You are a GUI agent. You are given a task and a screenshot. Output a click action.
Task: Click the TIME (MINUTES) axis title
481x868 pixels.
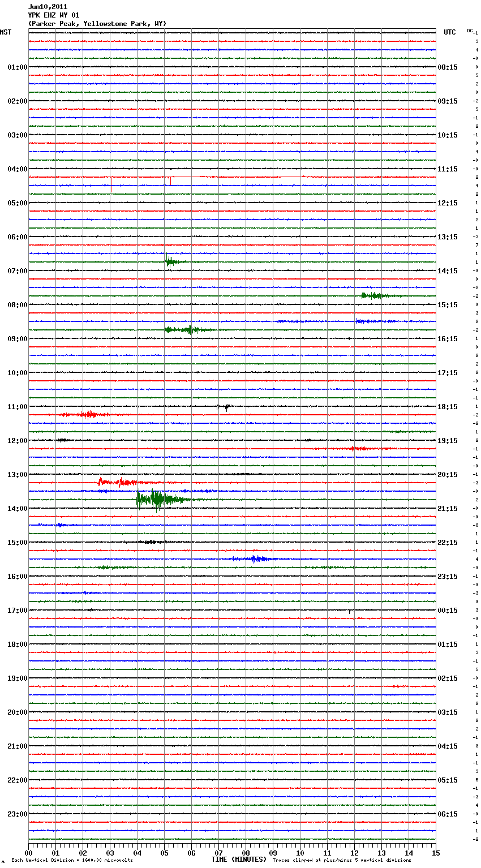pos(239,860)
